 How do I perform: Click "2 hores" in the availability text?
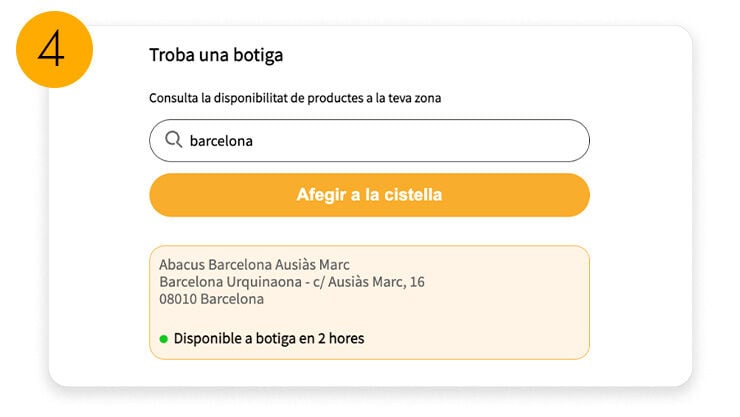(x=340, y=338)
